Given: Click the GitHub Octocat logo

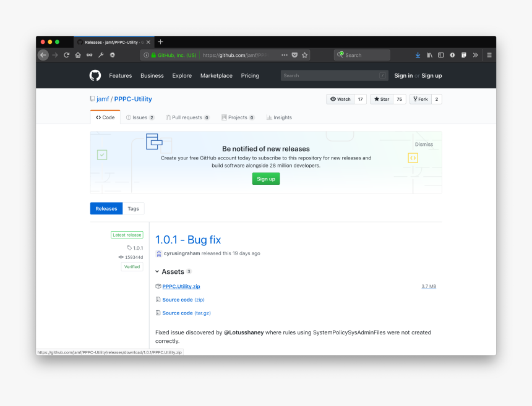Looking at the screenshot, I should coord(95,75).
